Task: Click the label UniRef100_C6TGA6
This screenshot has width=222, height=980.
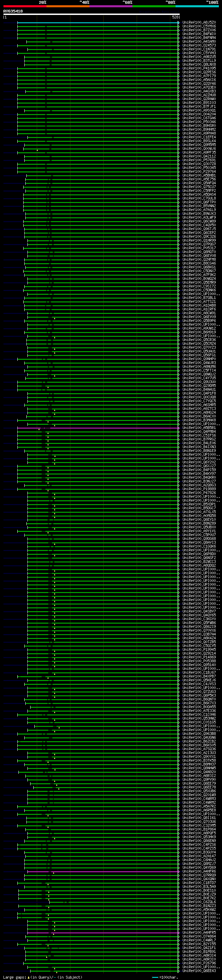Action: (x=199, y=118)
